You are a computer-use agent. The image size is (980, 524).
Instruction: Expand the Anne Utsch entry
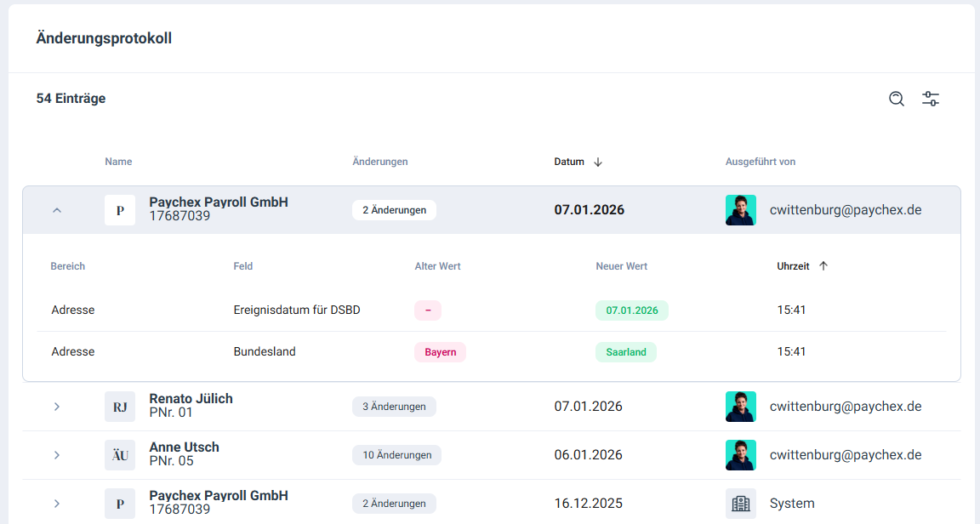click(x=57, y=455)
